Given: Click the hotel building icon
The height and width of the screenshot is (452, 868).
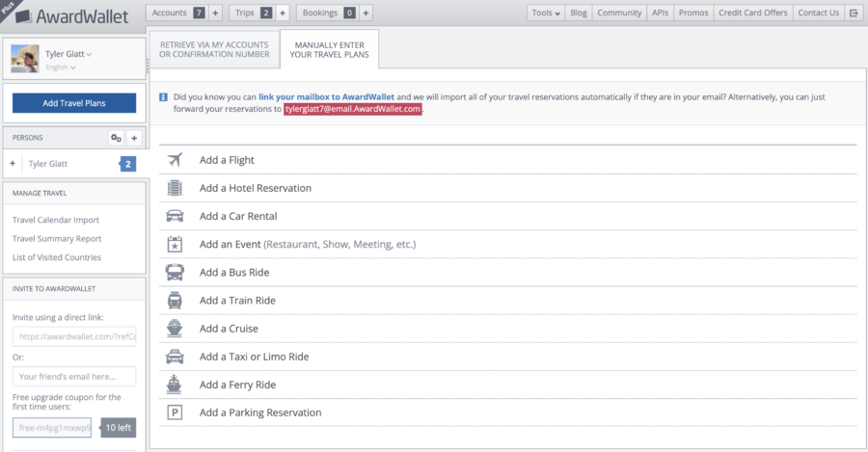Looking at the screenshot, I should pos(175,188).
